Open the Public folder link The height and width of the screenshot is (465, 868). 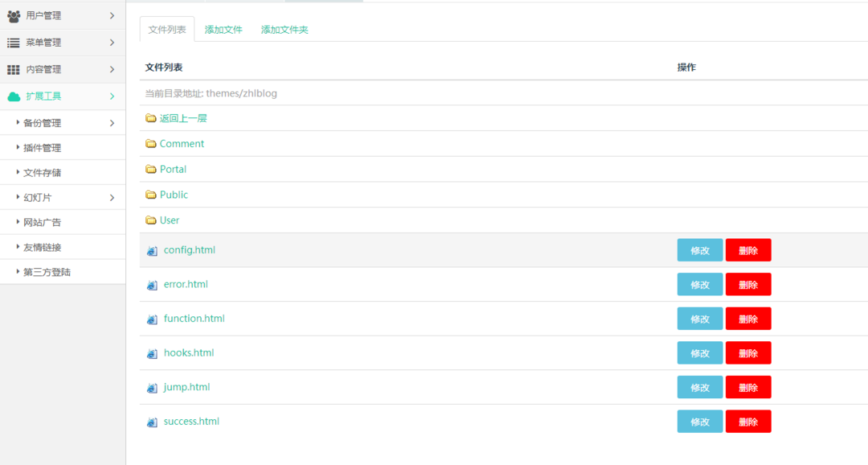[x=174, y=195]
